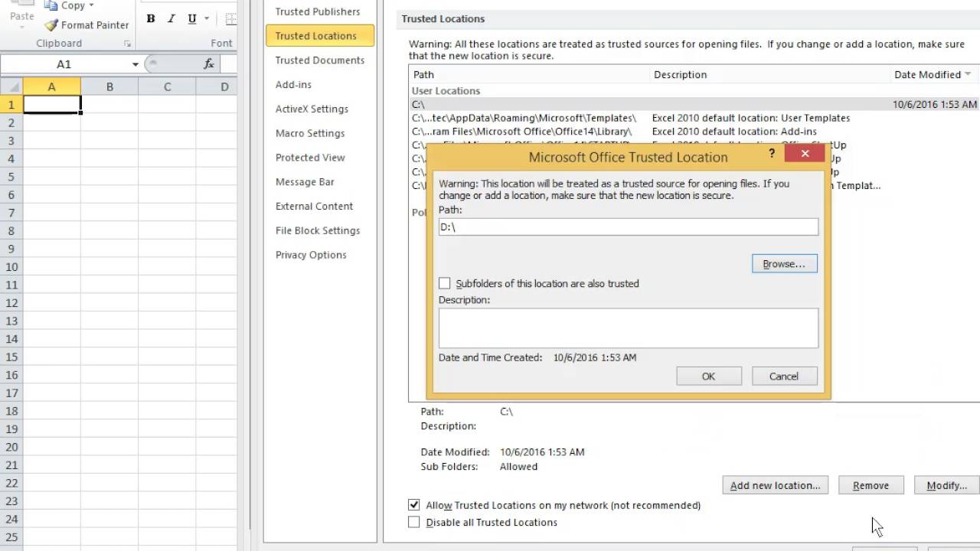Click the Description text box in dialog
The image size is (980, 551).
click(x=629, y=328)
